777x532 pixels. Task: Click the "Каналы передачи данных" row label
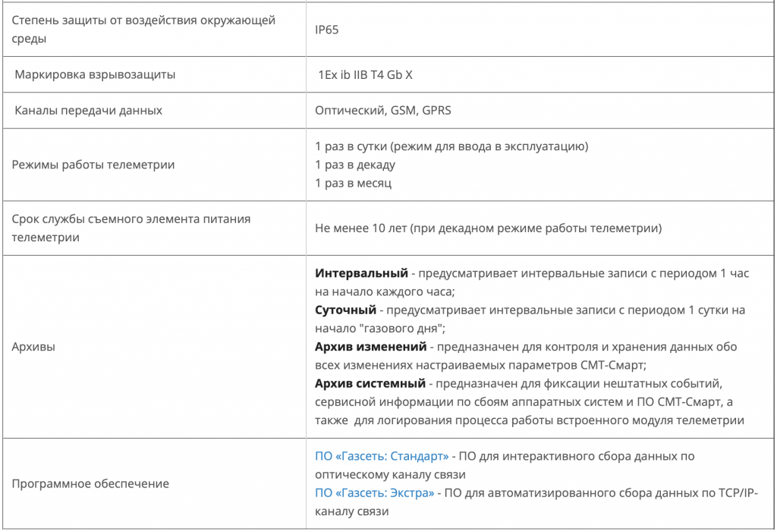point(89,111)
